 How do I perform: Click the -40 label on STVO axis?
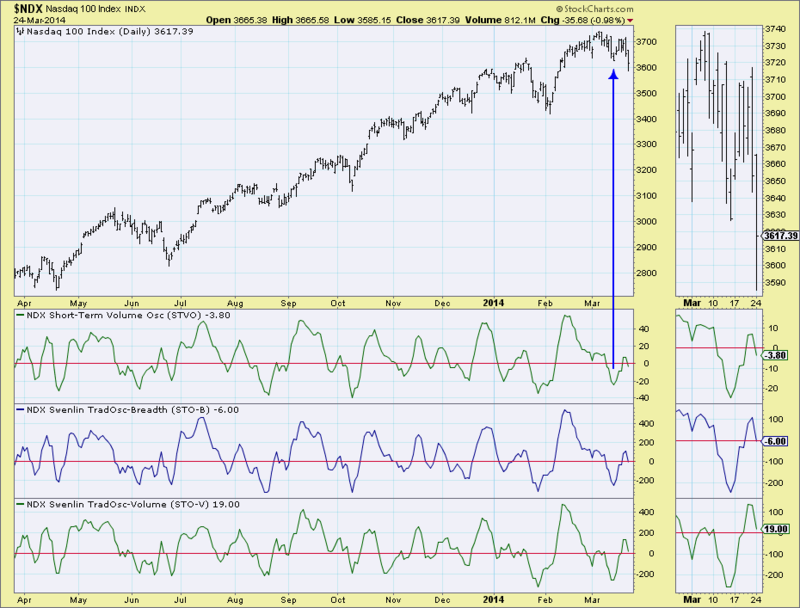coord(643,398)
